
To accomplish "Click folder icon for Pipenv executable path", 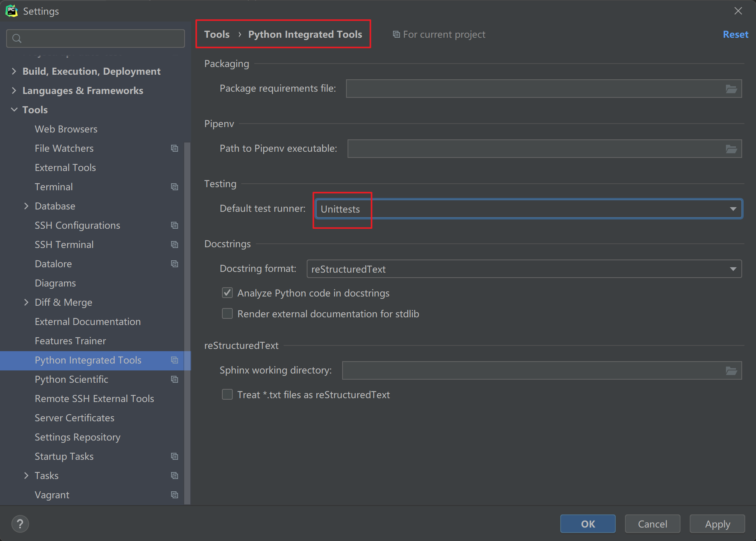I will [x=731, y=149].
